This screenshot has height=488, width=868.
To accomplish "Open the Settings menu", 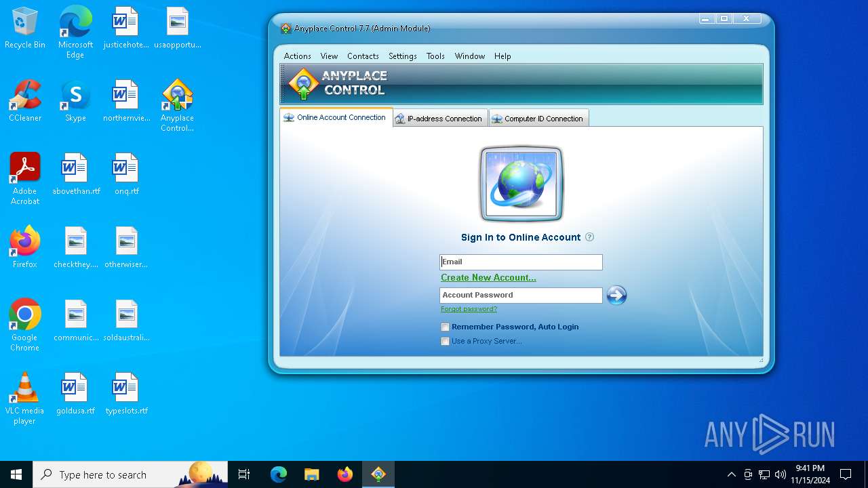I will 402,56.
